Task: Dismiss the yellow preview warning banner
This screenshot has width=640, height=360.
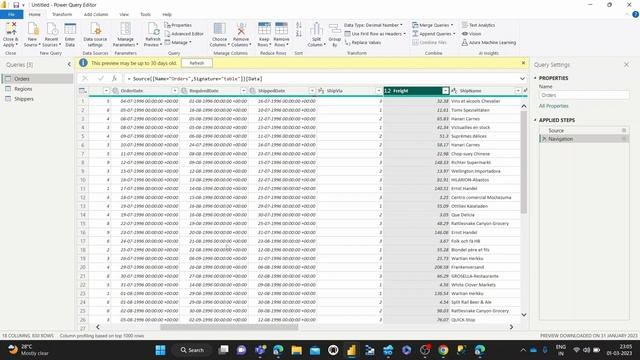Action: coord(523,63)
